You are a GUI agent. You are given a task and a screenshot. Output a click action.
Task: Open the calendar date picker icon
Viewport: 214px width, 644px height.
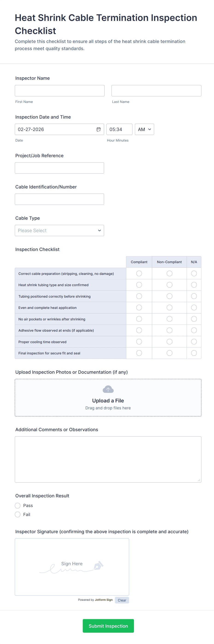pos(99,129)
